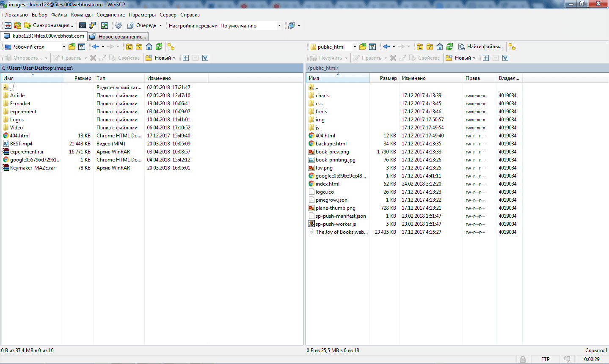Image resolution: width=609 pixels, height=364 pixels.
Task: Refresh the remote panel
Action: pos(449,47)
